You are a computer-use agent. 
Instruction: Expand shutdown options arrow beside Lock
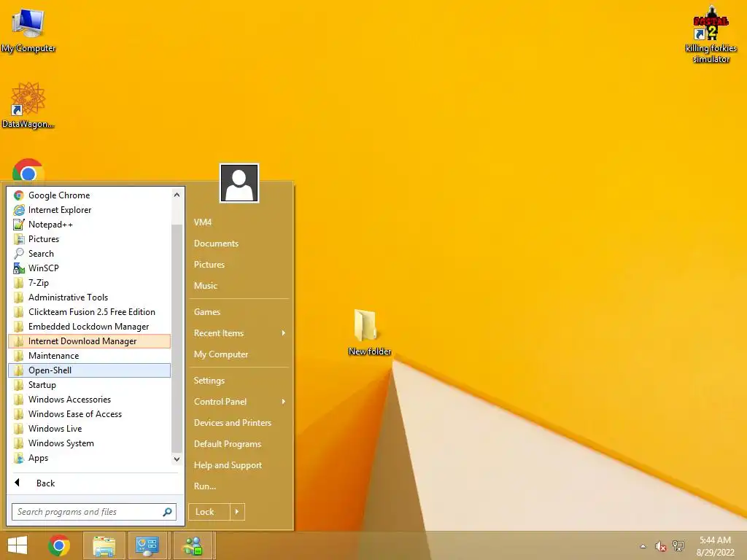pos(237,512)
